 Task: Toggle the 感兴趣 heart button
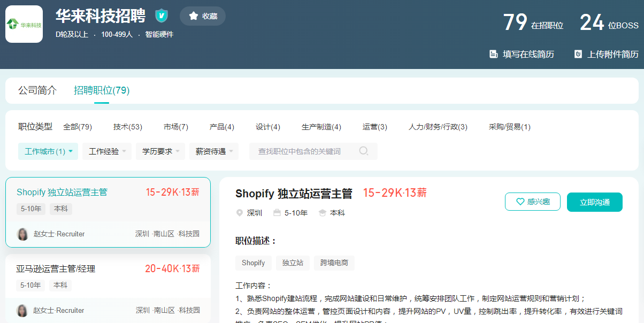click(x=532, y=202)
